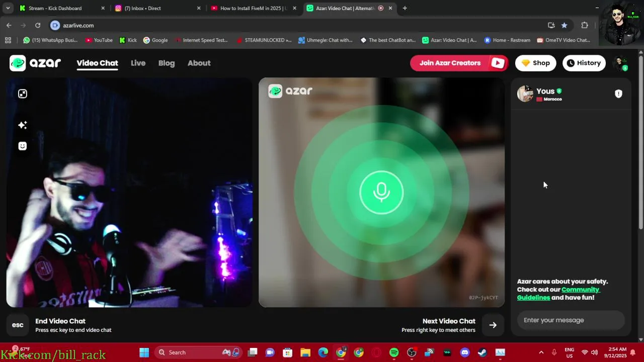Open File Explorer from the taskbar
The height and width of the screenshot is (362, 644).
click(305, 352)
